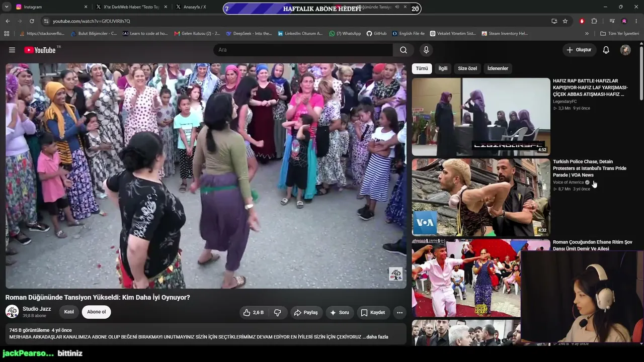644x362 pixels.
Task: Open the WhatsApp bookmark
Action: click(x=345, y=34)
